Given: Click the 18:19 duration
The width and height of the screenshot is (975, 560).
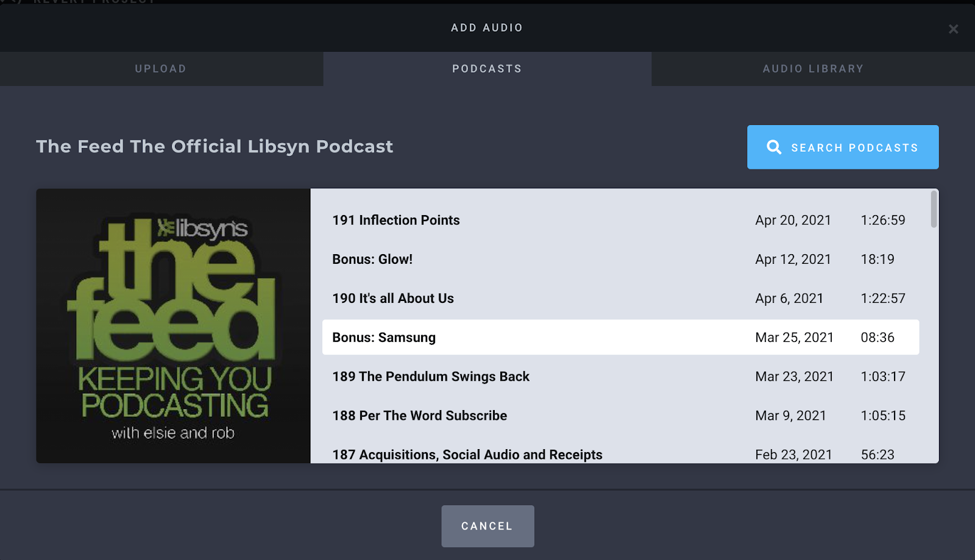Looking at the screenshot, I should (877, 259).
